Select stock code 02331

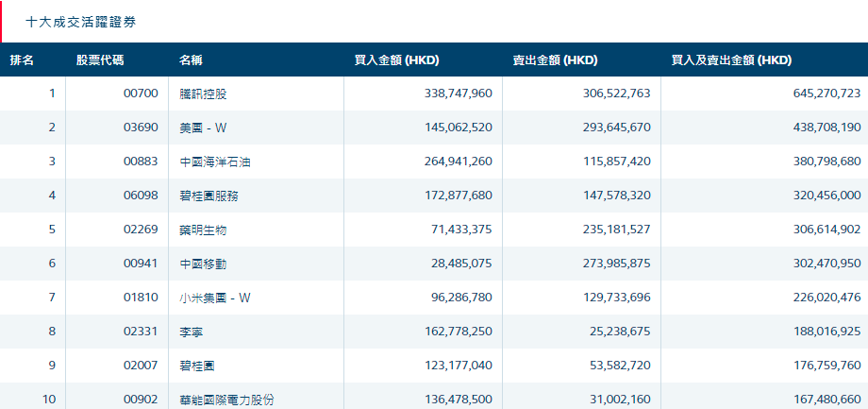pyautogui.click(x=141, y=332)
